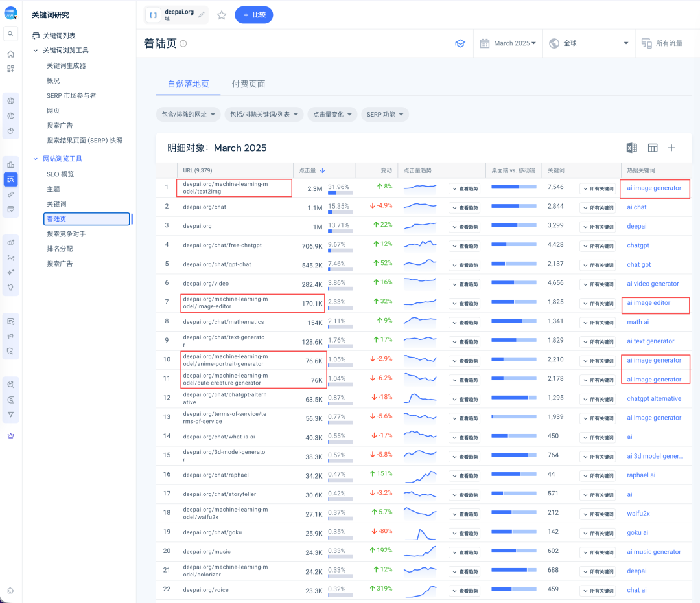Screen dimensions: 700x603
Task: Click the trend sparkline for deepai.org/chat/goku
Action: 420,534
